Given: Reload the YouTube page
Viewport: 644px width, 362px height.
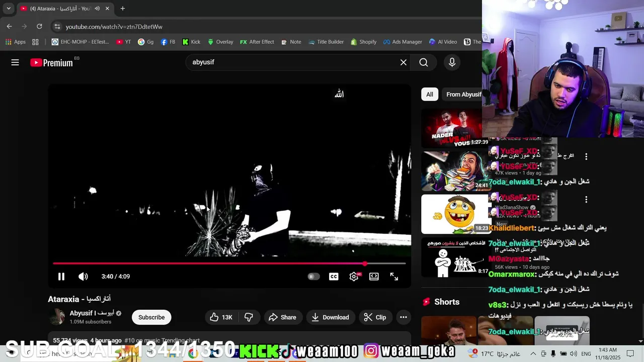Looking at the screenshot, I should [39, 26].
